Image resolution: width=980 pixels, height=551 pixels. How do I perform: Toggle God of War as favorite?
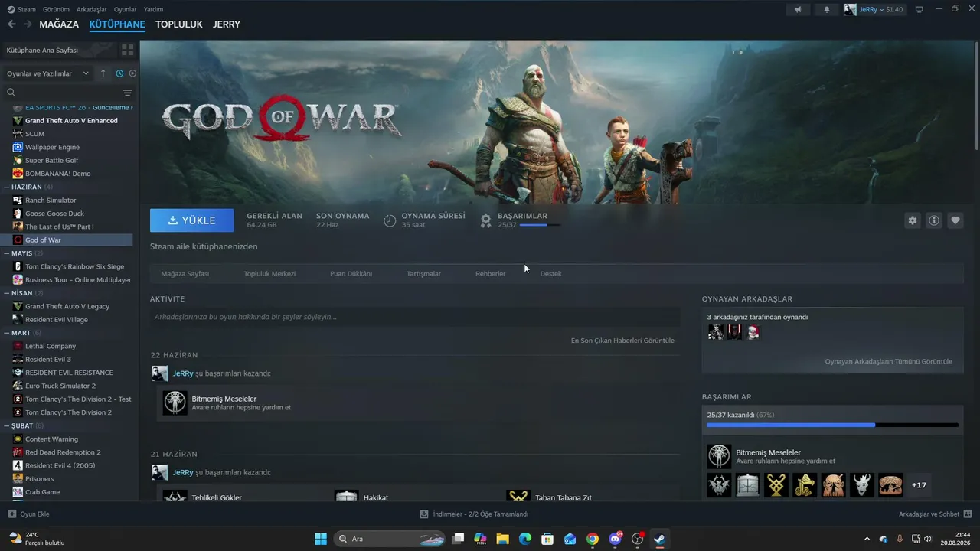point(955,220)
